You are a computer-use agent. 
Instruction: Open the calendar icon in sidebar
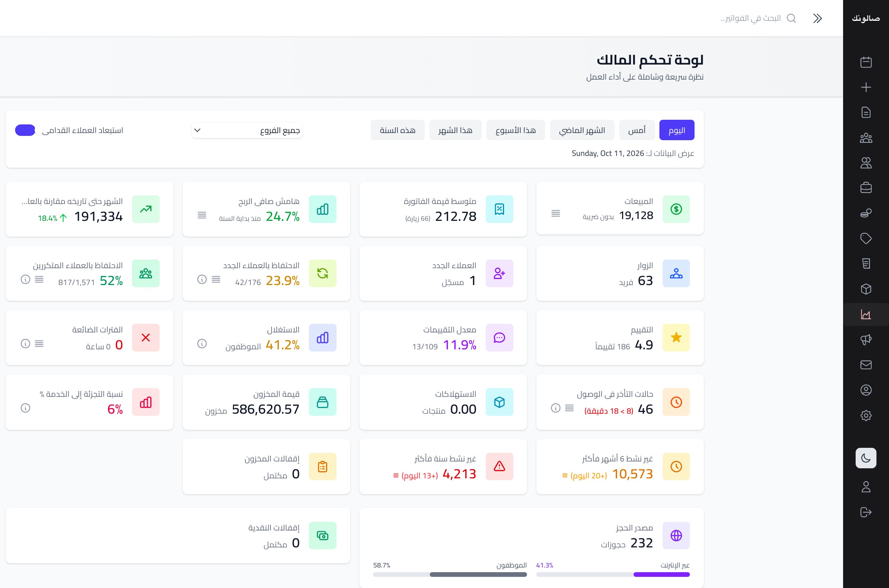866,62
